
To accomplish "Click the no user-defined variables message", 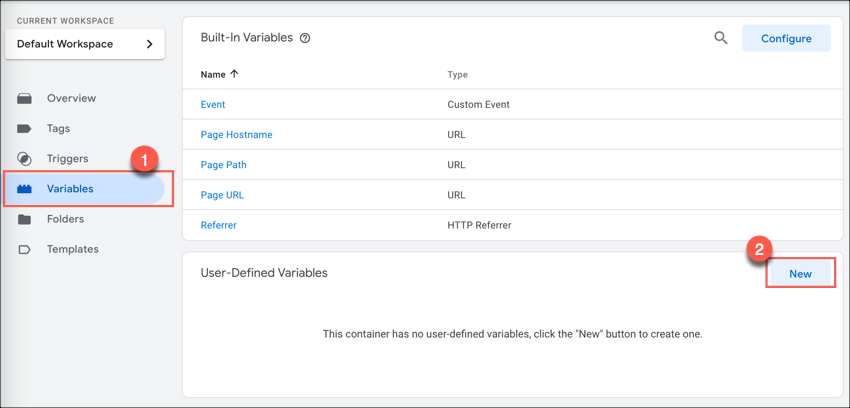I will click(x=513, y=334).
